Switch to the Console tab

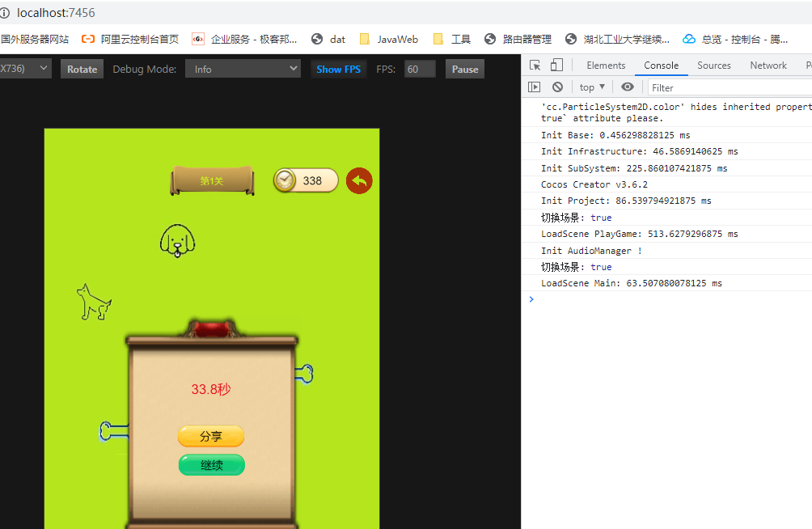tap(662, 66)
